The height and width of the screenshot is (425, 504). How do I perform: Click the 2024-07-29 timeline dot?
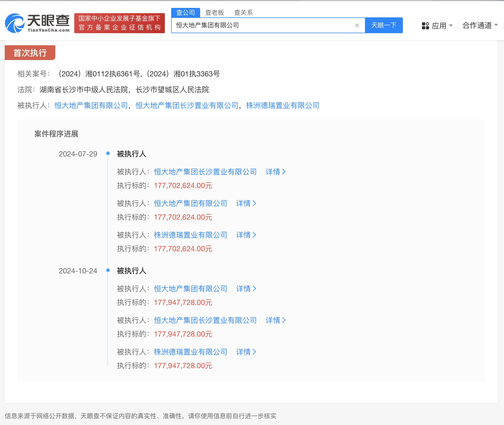tap(108, 153)
